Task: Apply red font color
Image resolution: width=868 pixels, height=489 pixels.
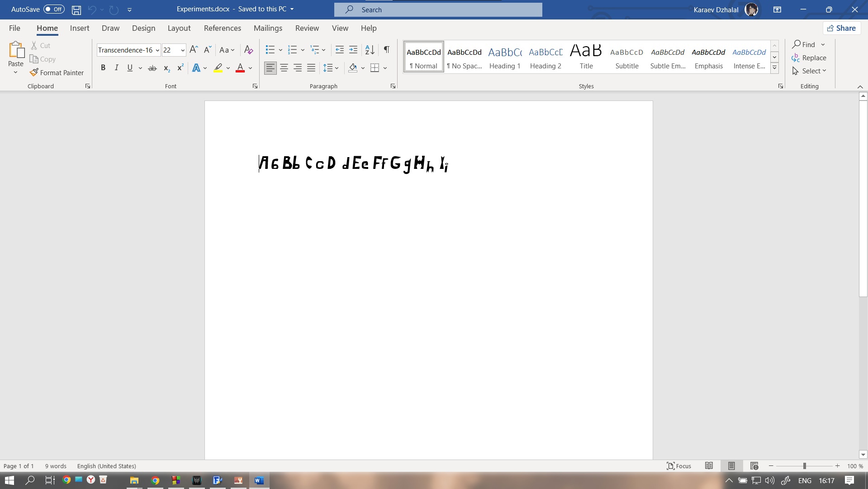Action: (240, 68)
